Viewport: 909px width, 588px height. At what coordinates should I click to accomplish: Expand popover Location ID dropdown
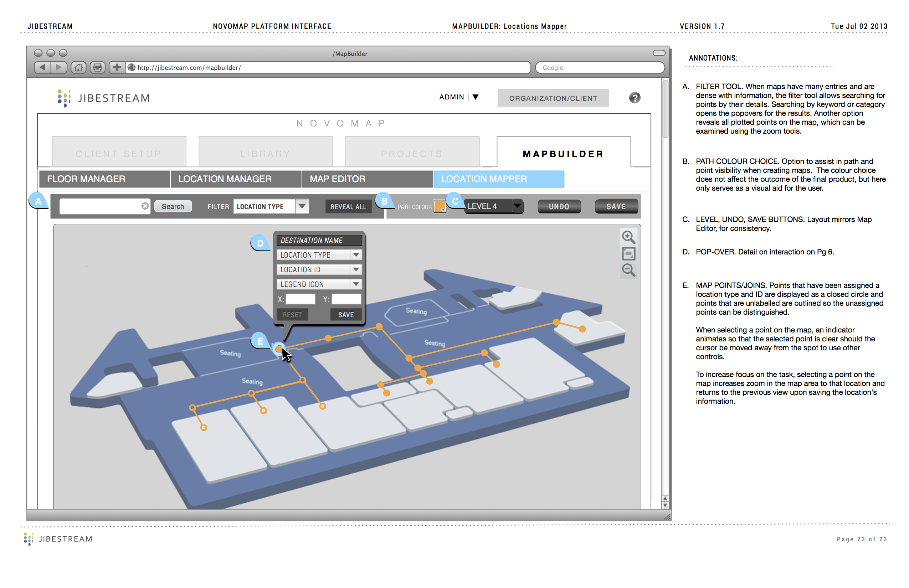(319, 269)
